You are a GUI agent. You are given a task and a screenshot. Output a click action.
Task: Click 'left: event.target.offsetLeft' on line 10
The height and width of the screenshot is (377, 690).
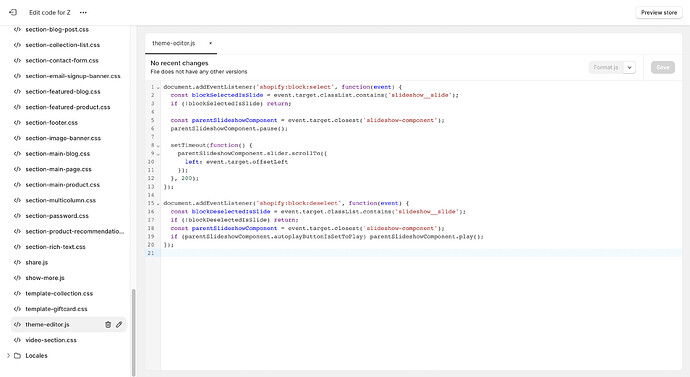236,162
